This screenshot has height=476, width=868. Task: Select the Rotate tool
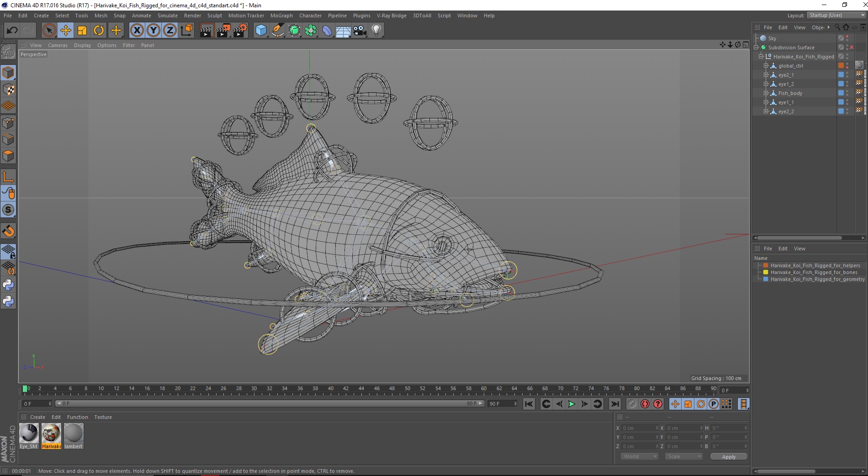[99, 31]
